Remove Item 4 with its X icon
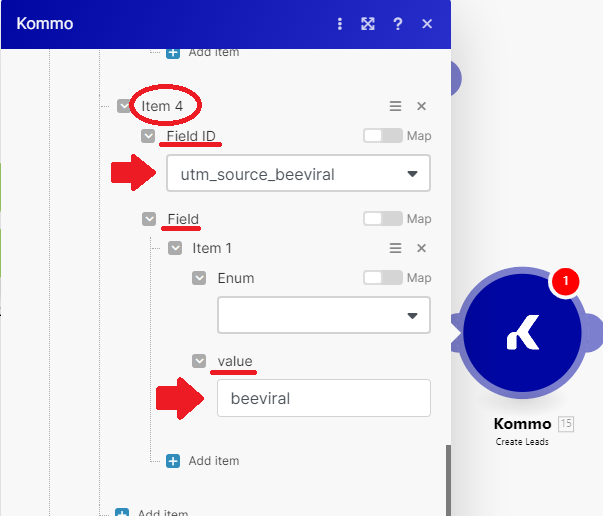 click(421, 106)
